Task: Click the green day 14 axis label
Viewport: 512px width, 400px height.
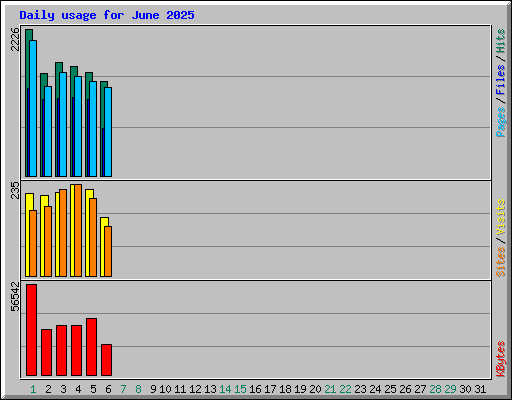Action: click(x=225, y=389)
